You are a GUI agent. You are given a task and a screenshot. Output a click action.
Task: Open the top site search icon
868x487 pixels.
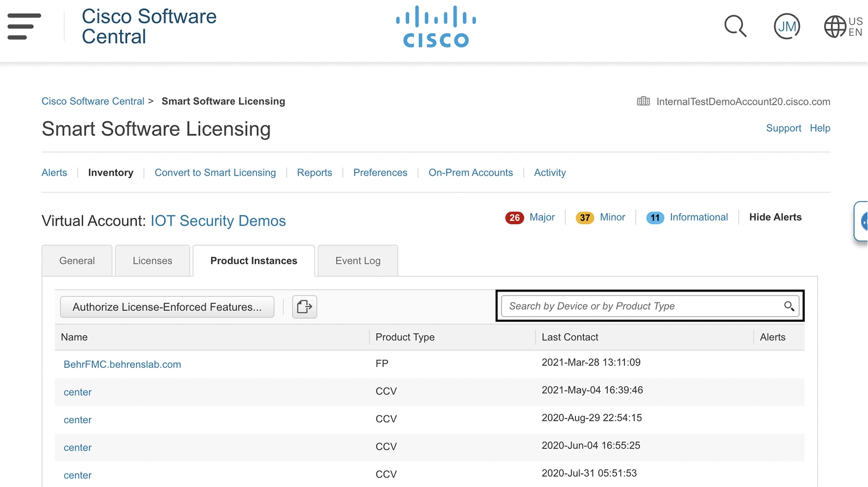[735, 26]
